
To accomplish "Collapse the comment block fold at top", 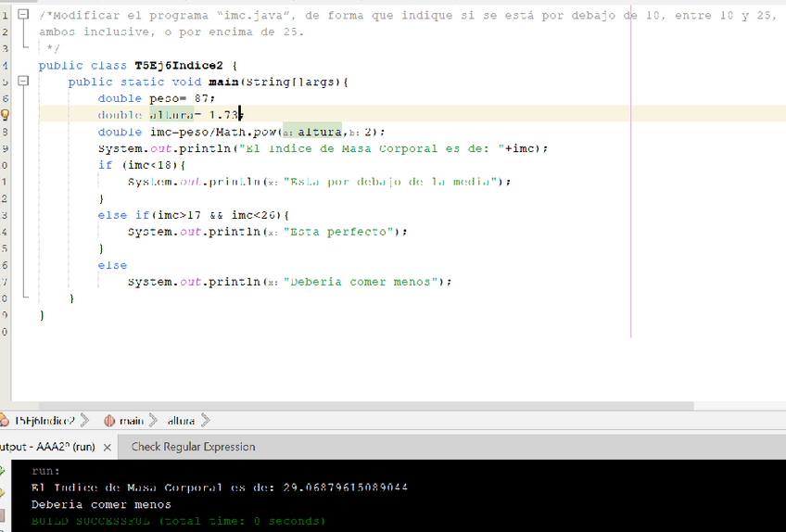I will pyautogui.click(x=23, y=16).
